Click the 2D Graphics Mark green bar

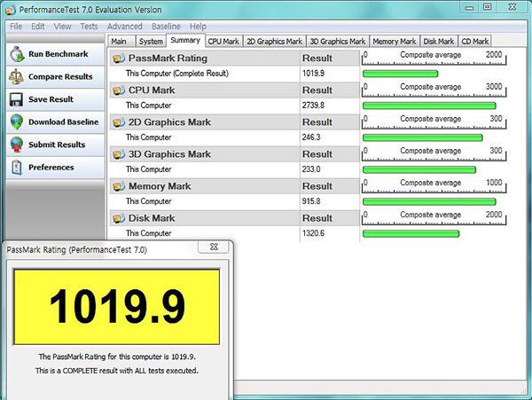coord(422,137)
